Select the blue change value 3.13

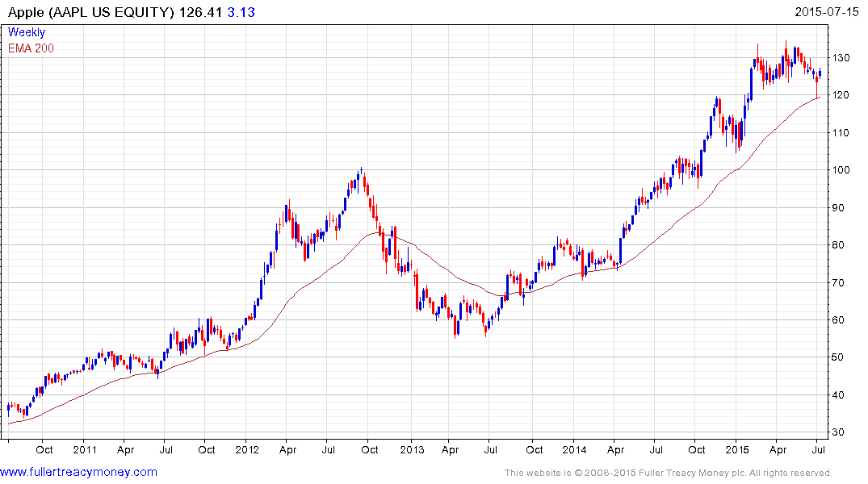pos(241,12)
